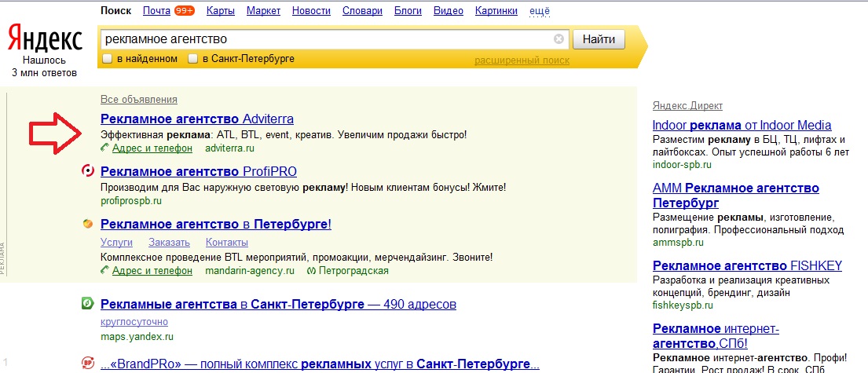Open the Картинки service tab

click(496, 10)
